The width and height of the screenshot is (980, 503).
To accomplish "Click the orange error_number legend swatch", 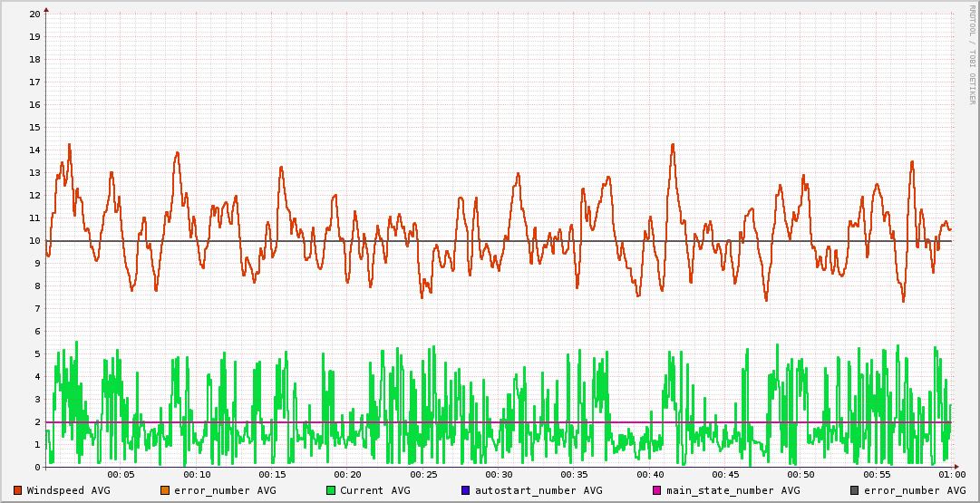I will 165,490.
